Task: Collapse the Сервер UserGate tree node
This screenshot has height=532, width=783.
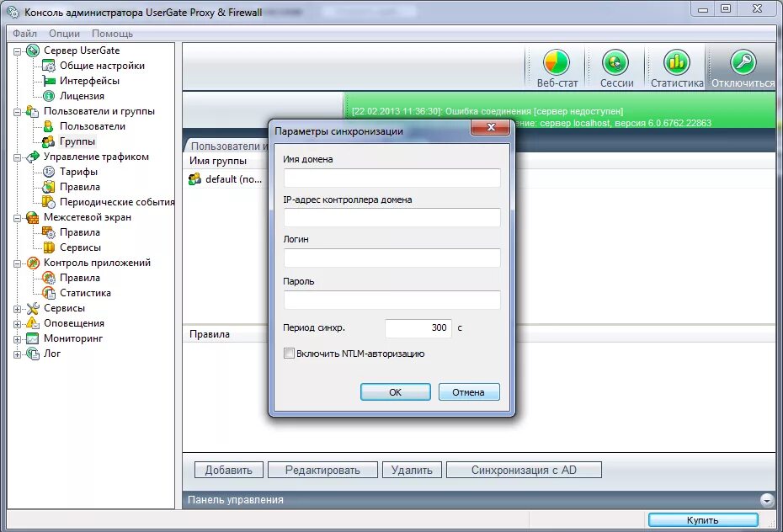Action: pos(17,51)
